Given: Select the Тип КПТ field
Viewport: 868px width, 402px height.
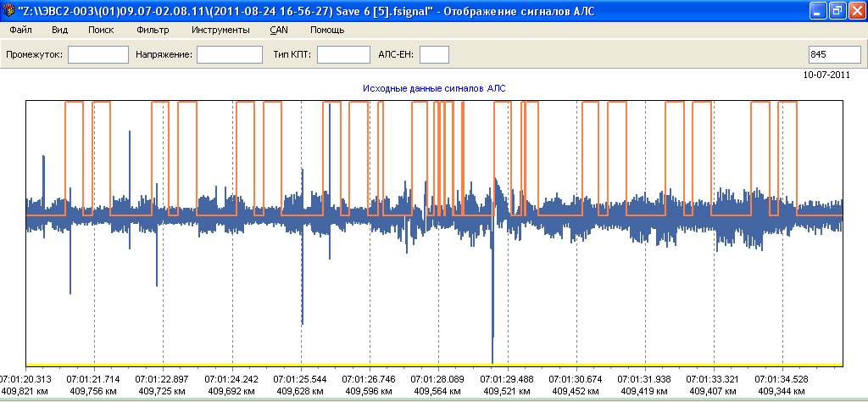Looking at the screenshot, I should point(343,55).
